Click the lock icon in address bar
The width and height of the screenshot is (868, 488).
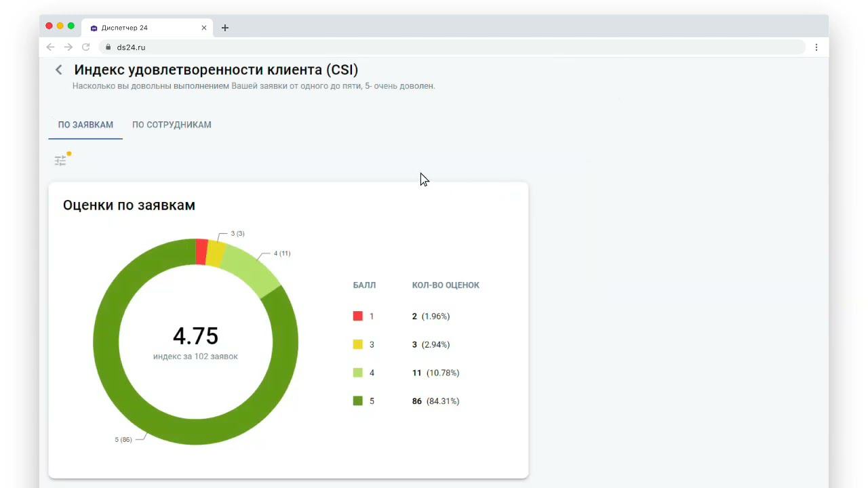[108, 47]
